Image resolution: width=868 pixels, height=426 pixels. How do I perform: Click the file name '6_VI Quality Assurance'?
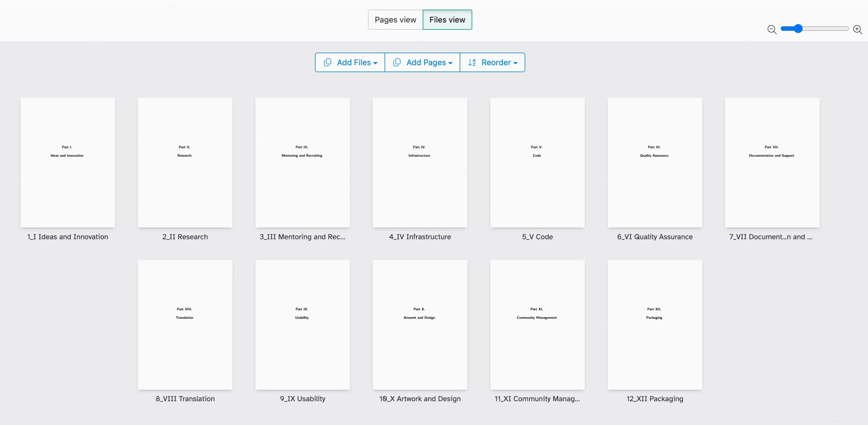[655, 237]
